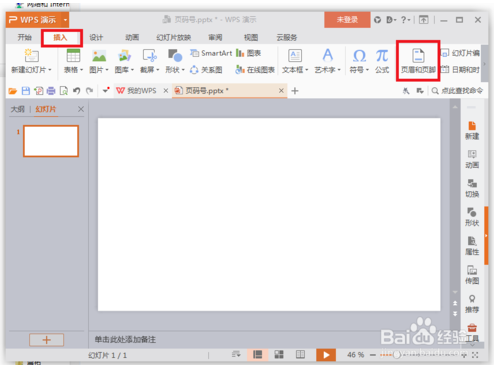
Task: Switch to slide sorter view
Action: 279,355
